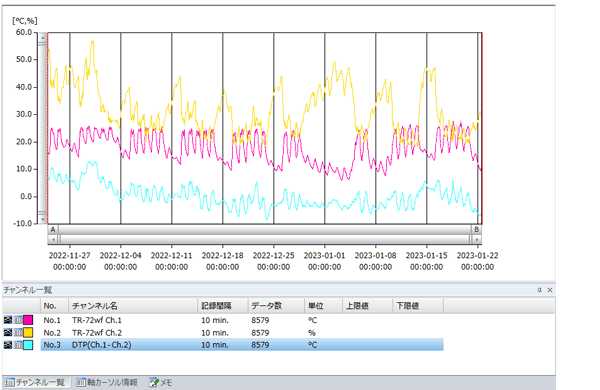
Task: Click the 上限値 column header
Action: coord(367,306)
